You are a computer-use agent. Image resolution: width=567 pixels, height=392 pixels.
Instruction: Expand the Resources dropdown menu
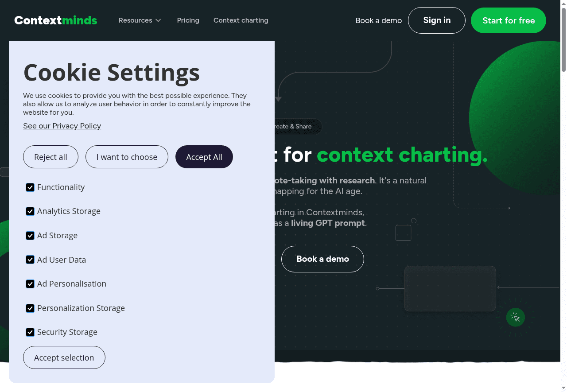click(140, 20)
